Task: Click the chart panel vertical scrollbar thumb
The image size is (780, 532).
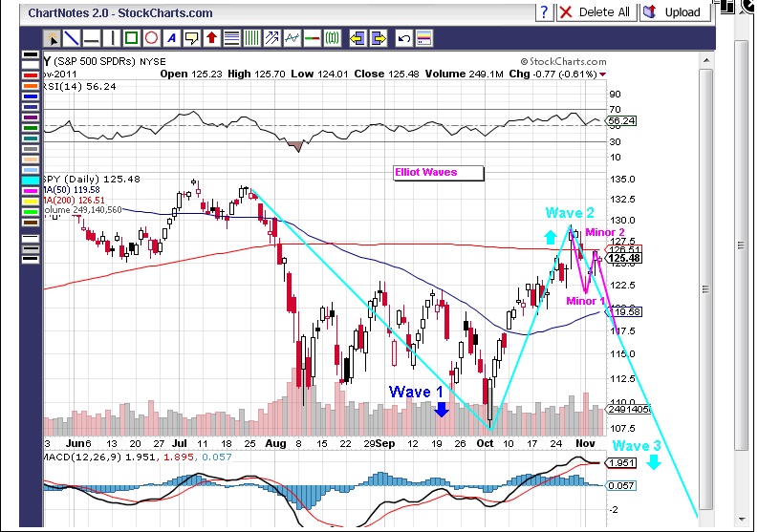Action: pos(705,288)
